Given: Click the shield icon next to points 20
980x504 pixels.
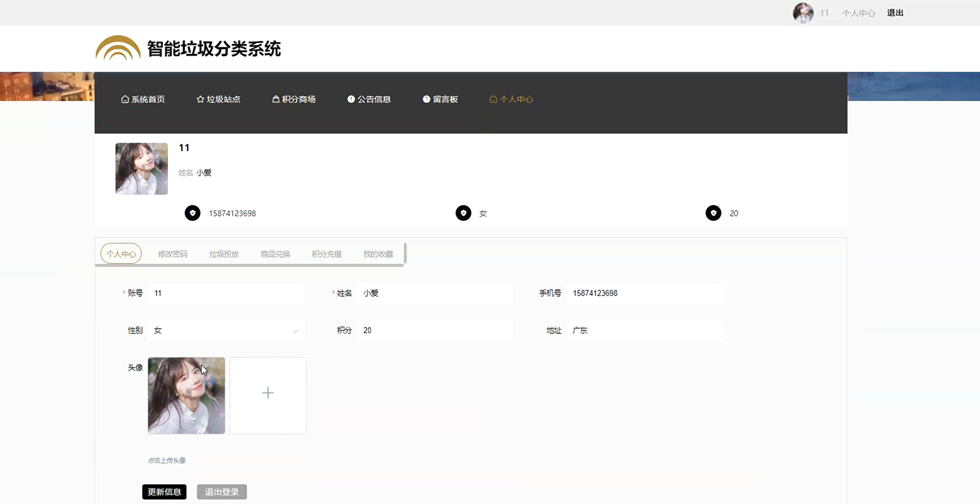Looking at the screenshot, I should pyautogui.click(x=713, y=213).
